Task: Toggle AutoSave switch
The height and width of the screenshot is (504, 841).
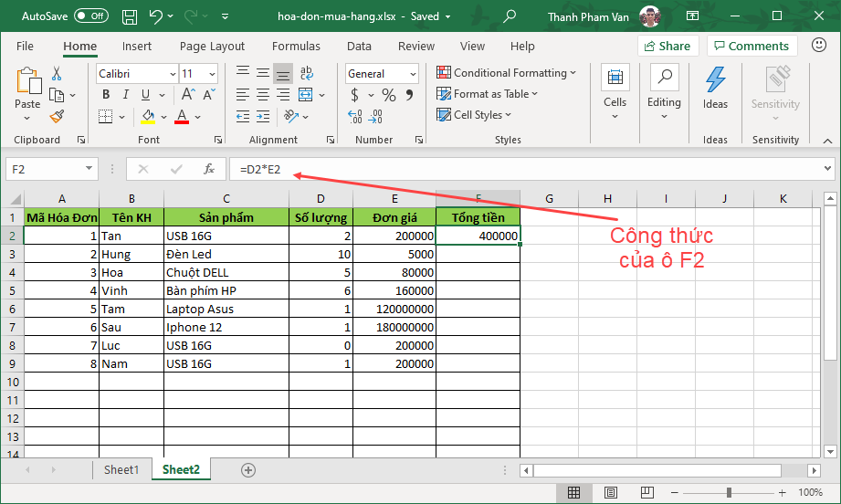Action: 91,16
